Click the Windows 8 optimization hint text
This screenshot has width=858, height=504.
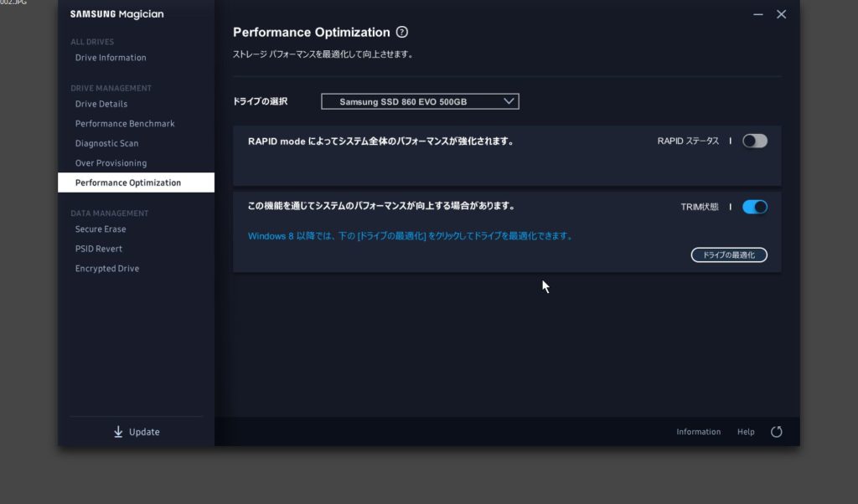(411, 236)
